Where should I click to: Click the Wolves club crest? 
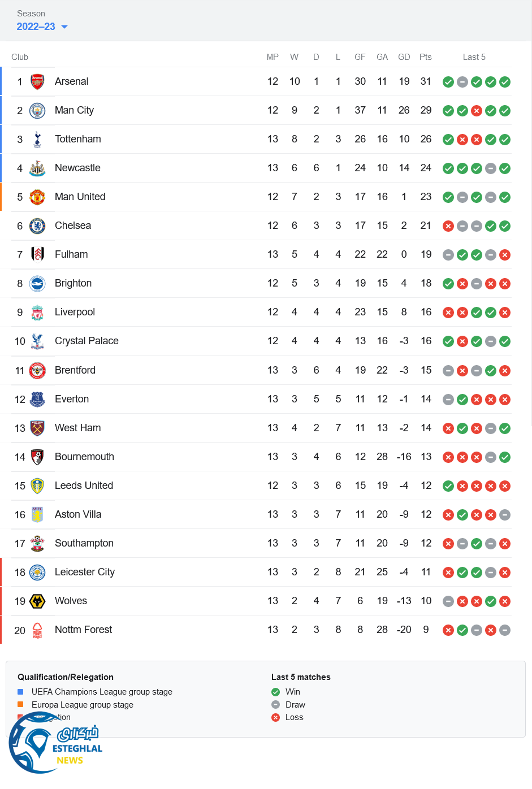point(37,601)
